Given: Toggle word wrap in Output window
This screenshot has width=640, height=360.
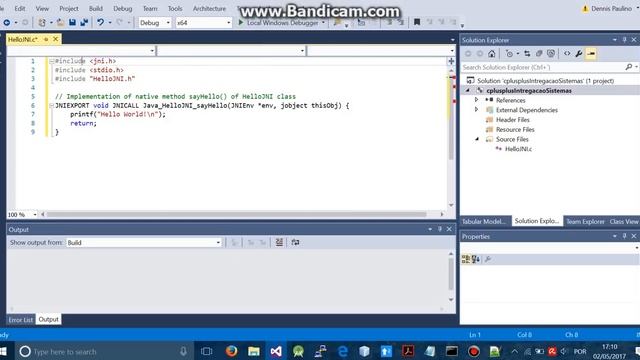Looking at the screenshot, I should pos(295,242).
